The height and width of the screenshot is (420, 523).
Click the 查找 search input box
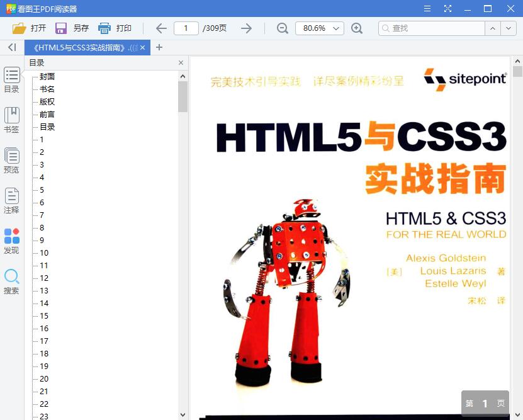[431, 28]
